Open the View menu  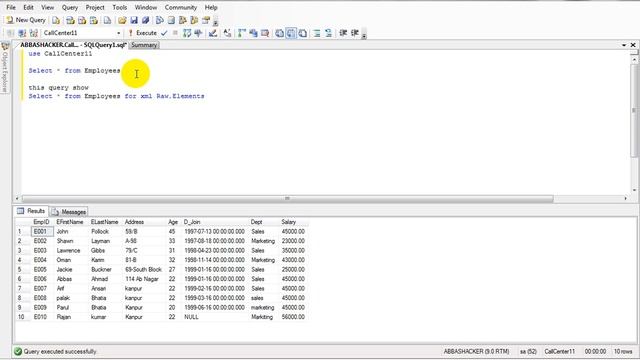(x=47, y=7)
